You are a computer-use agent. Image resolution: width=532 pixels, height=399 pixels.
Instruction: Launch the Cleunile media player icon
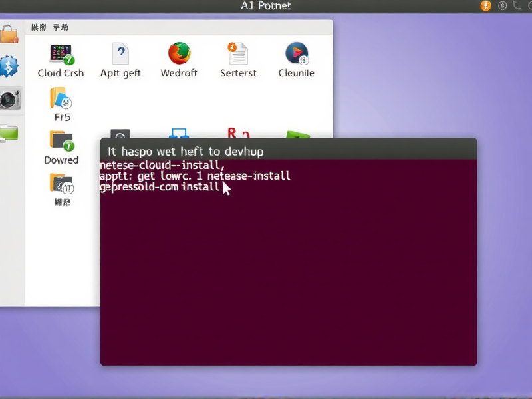click(296, 57)
